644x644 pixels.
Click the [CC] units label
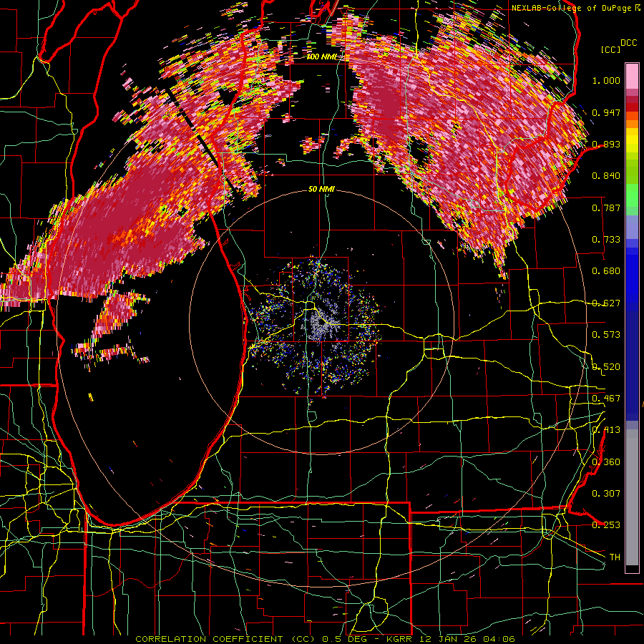pyautogui.click(x=610, y=49)
